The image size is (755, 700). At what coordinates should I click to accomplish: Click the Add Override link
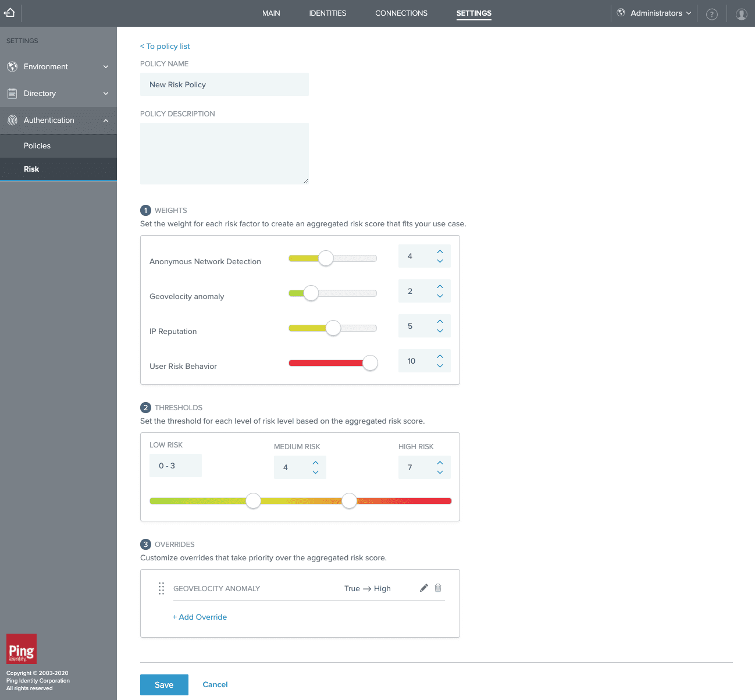point(200,617)
